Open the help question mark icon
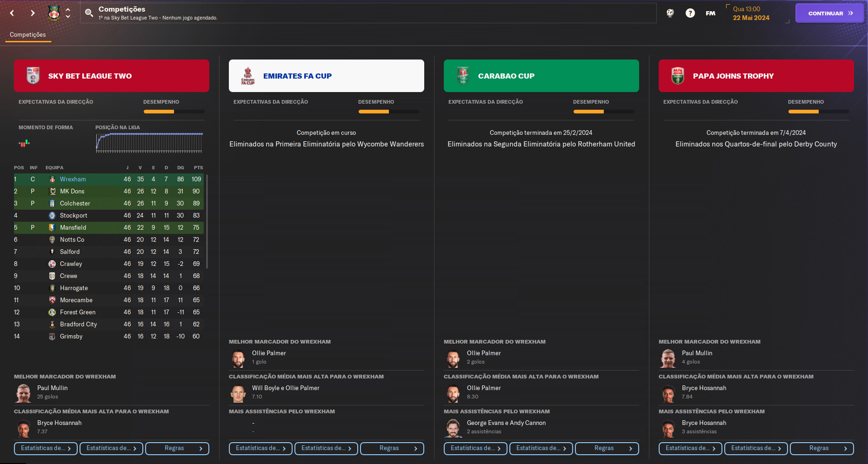 (690, 13)
